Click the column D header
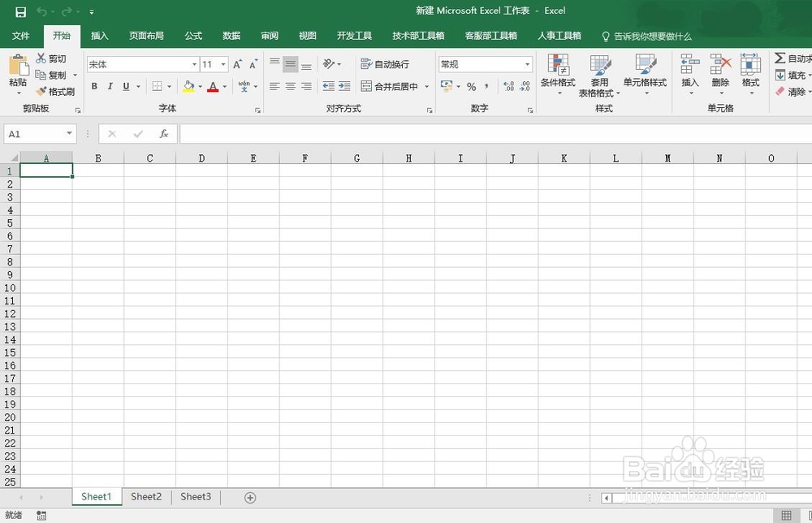Image resolution: width=812 pixels, height=523 pixels. pos(201,158)
